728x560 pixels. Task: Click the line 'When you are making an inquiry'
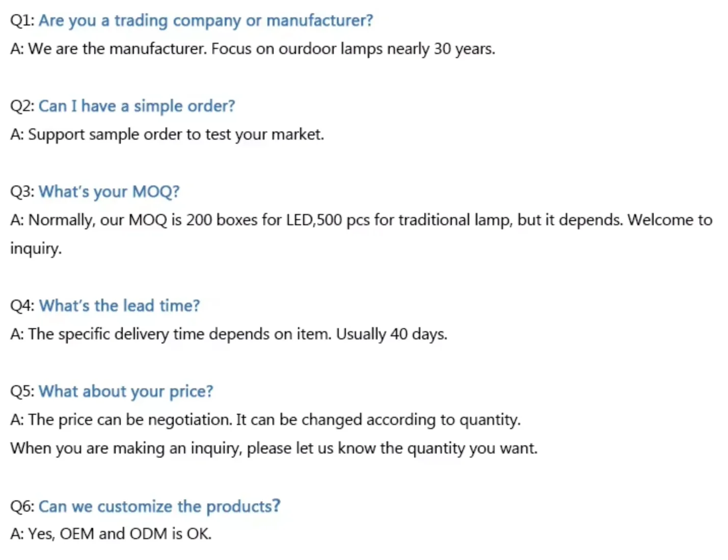[274, 449]
